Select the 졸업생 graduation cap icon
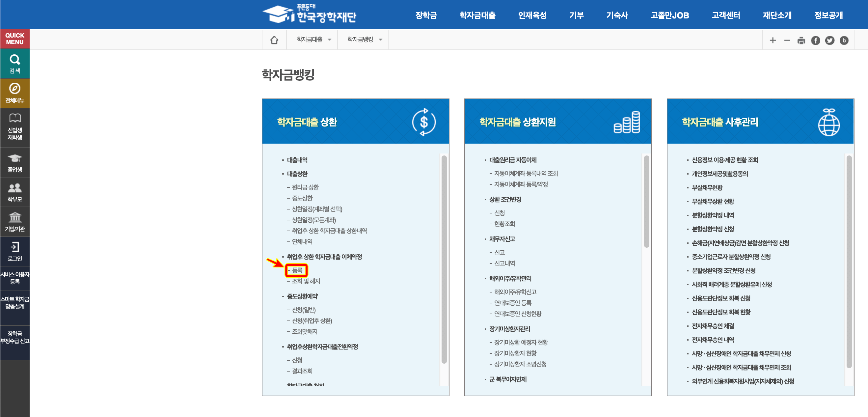The width and height of the screenshot is (868, 417). (x=14, y=162)
